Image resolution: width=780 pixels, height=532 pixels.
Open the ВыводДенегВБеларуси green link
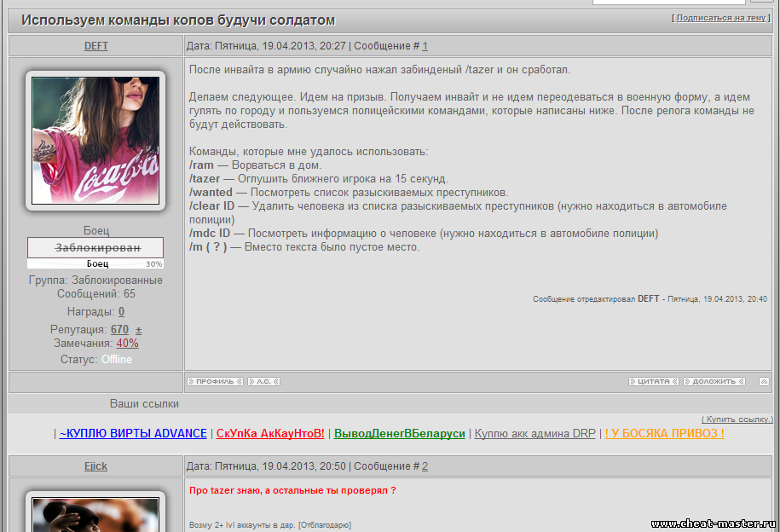tap(399, 433)
